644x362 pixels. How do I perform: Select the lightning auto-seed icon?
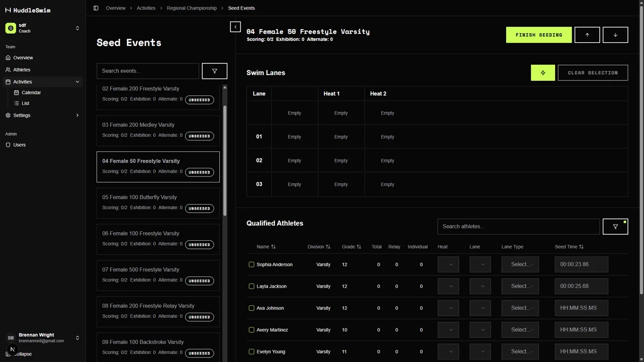point(542,72)
